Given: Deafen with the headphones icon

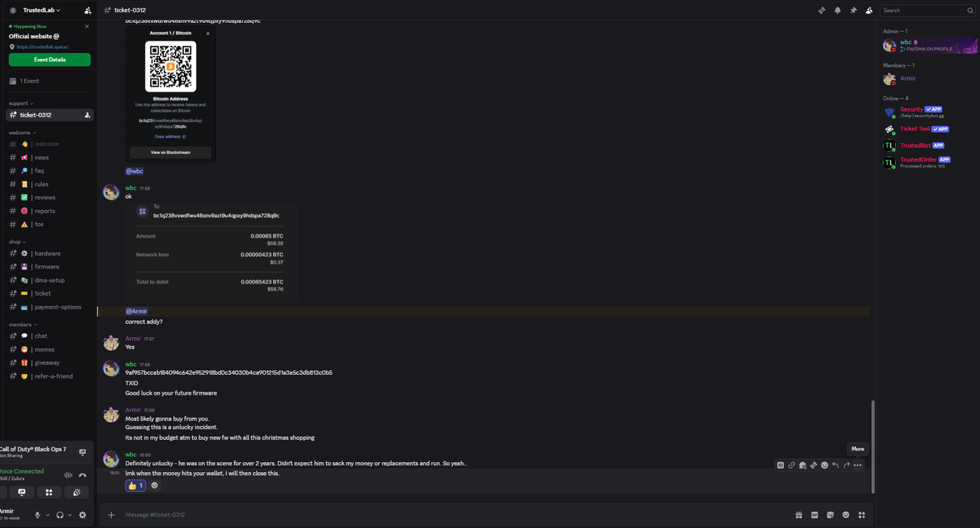Looking at the screenshot, I should pyautogui.click(x=60, y=515).
